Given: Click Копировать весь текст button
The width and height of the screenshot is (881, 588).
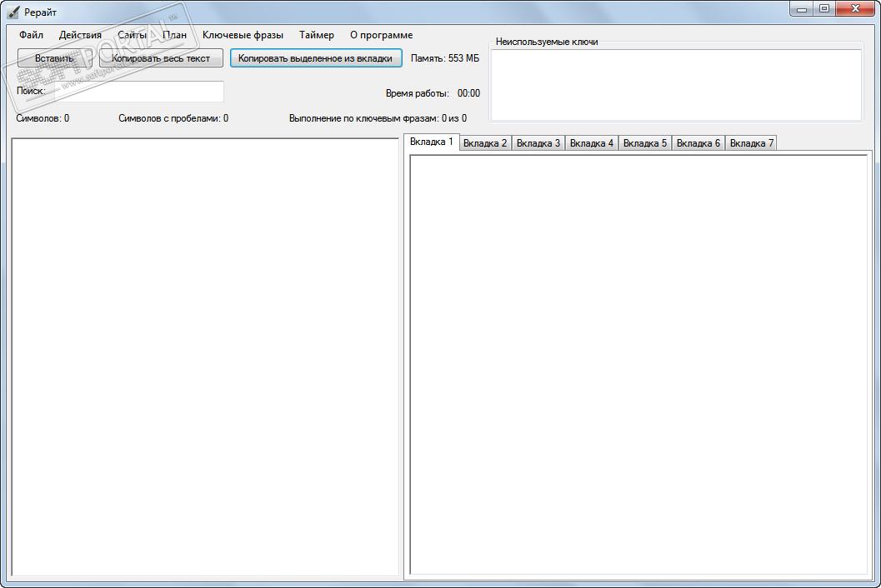Looking at the screenshot, I should tap(161, 57).
